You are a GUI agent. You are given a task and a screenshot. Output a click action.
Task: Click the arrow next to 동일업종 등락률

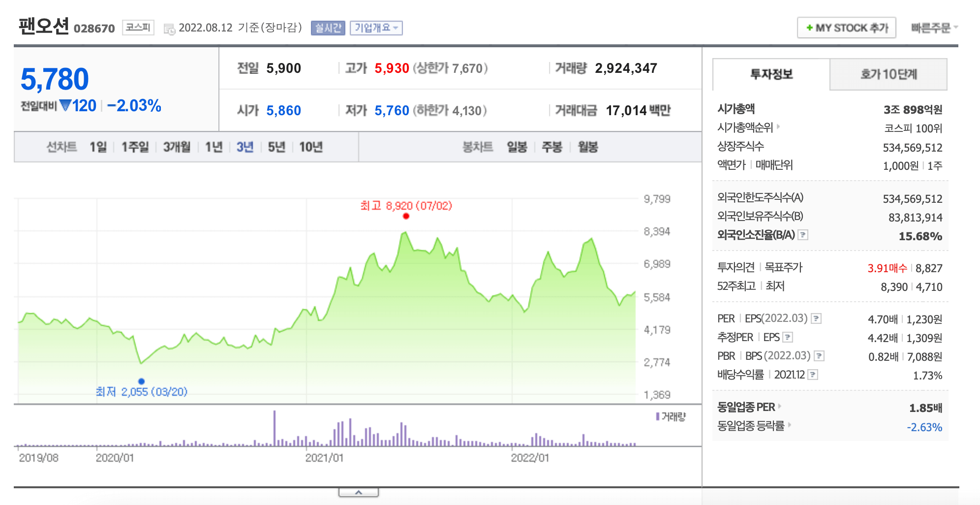789,425
